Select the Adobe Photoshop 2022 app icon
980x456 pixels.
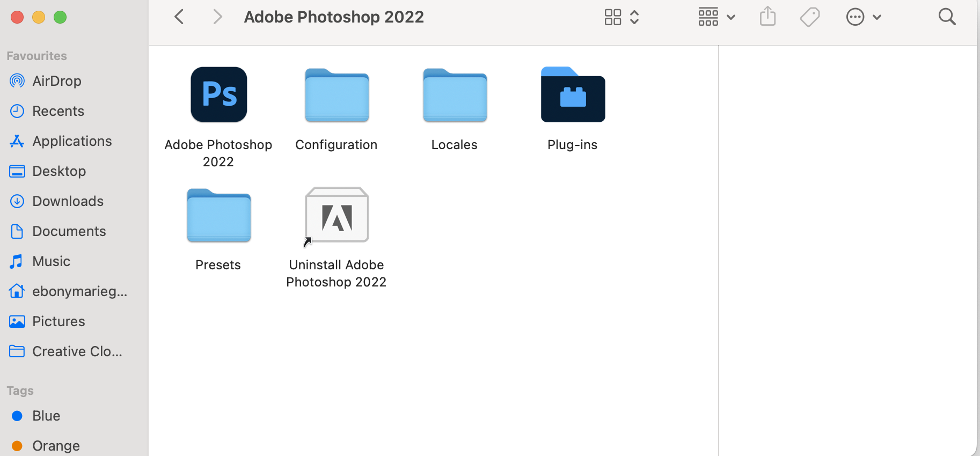pos(219,94)
